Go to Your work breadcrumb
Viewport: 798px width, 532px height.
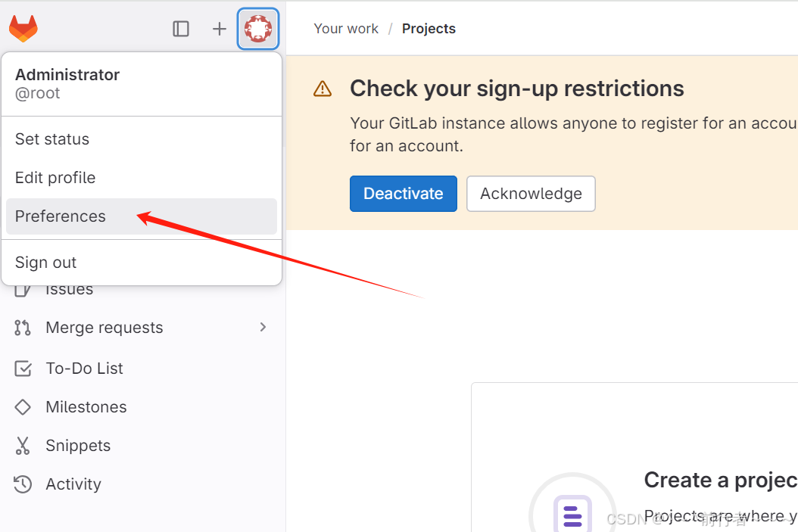coord(346,29)
